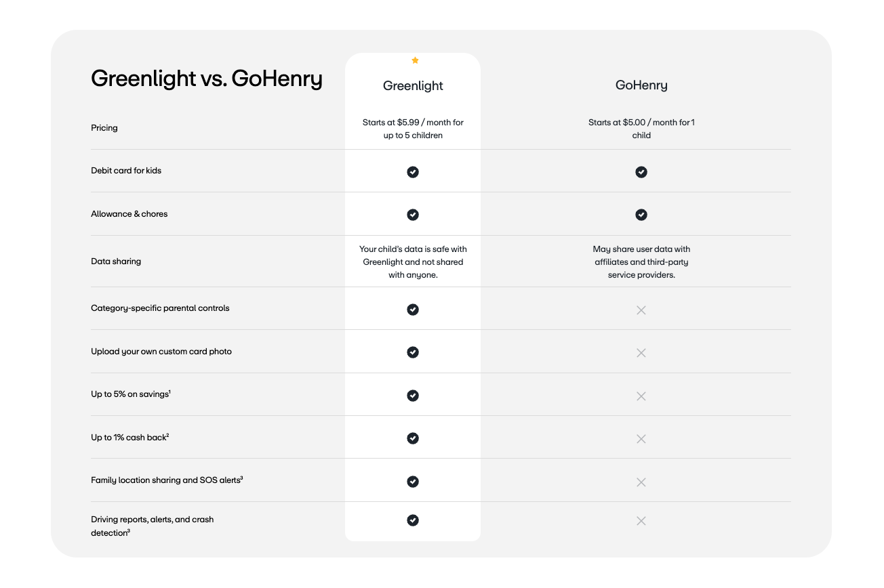Click Greenlight's Allowance & chores checkmark

413,215
